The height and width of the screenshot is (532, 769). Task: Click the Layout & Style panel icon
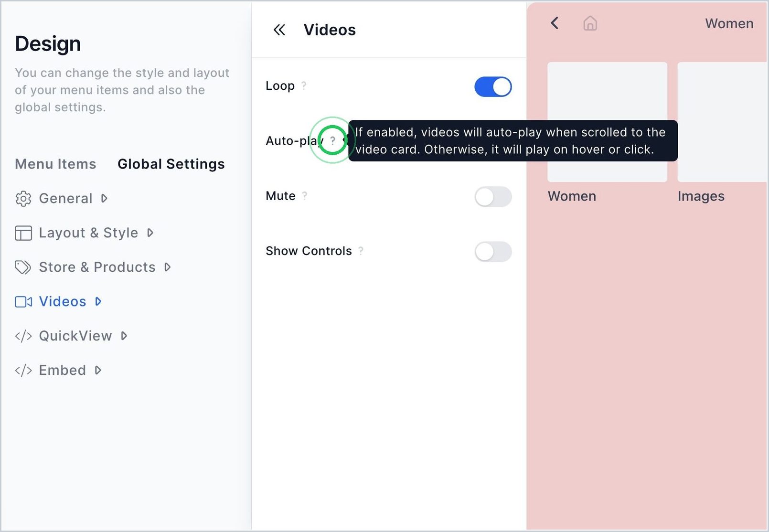23,233
